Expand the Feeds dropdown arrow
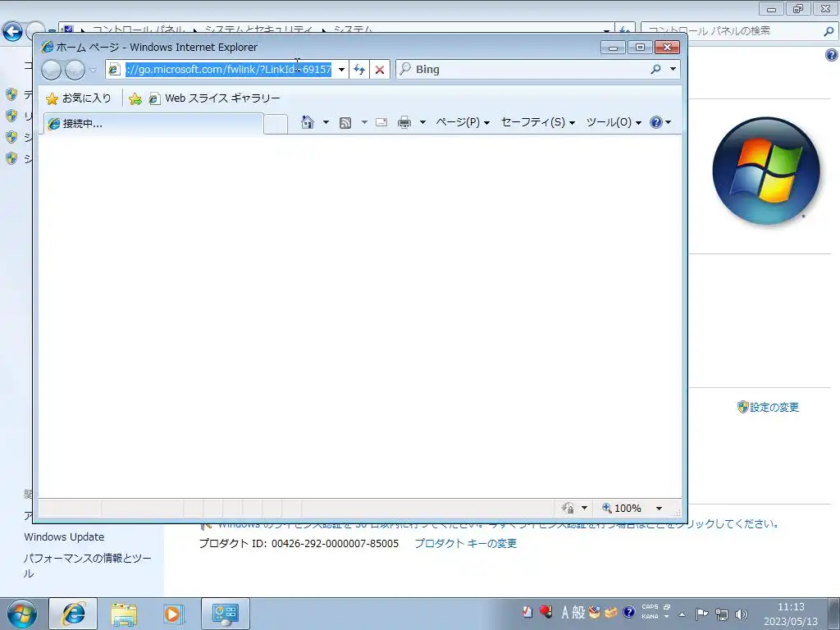This screenshot has height=630, width=840. [x=364, y=122]
